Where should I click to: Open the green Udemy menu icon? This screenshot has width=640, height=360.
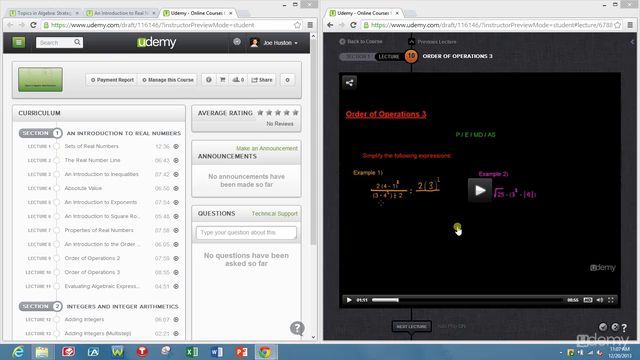coord(18,42)
